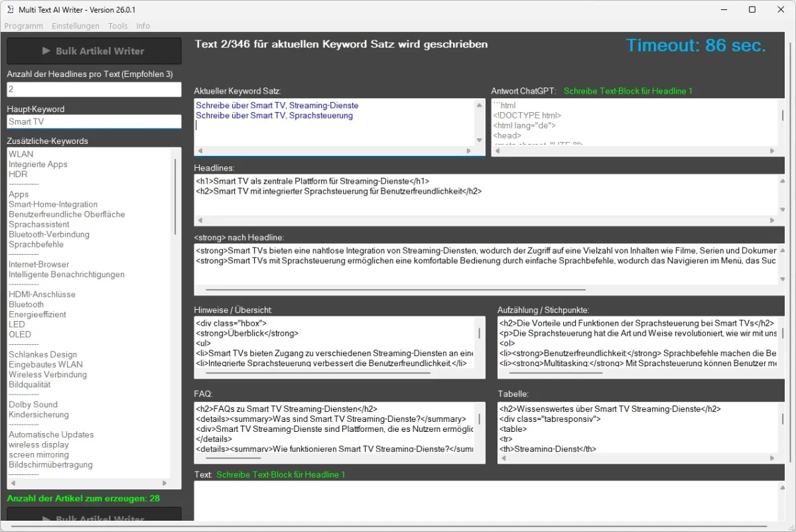Click the FAQ vertical scrollbar

tap(480, 419)
